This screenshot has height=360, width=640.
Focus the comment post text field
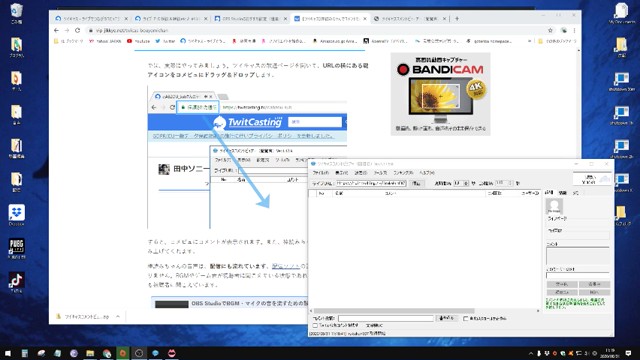tap(386, 318)
